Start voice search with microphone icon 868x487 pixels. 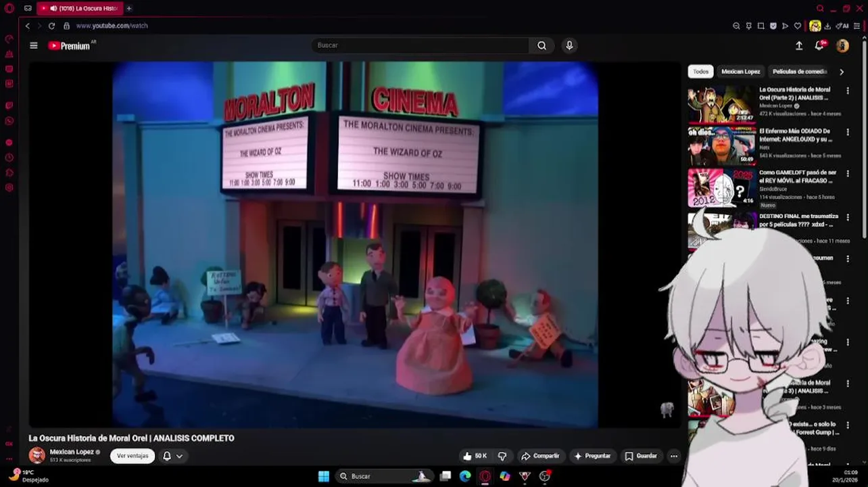point(569,45)
